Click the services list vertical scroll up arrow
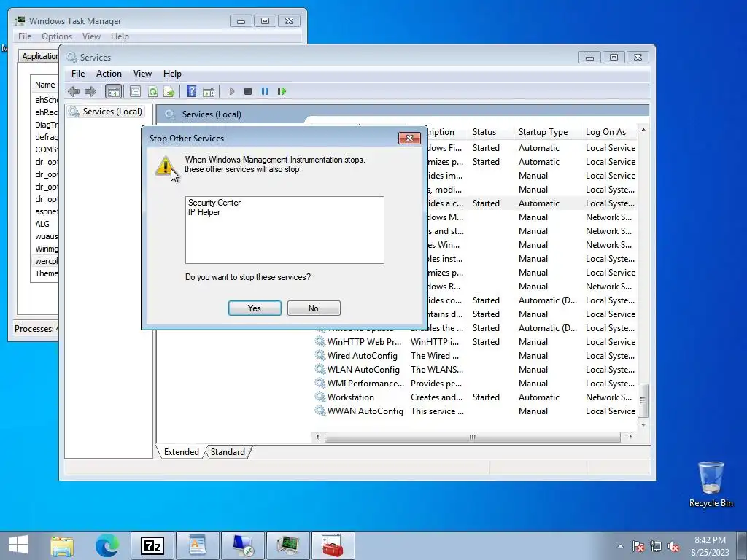747x560 pixels. click(643, 130)
